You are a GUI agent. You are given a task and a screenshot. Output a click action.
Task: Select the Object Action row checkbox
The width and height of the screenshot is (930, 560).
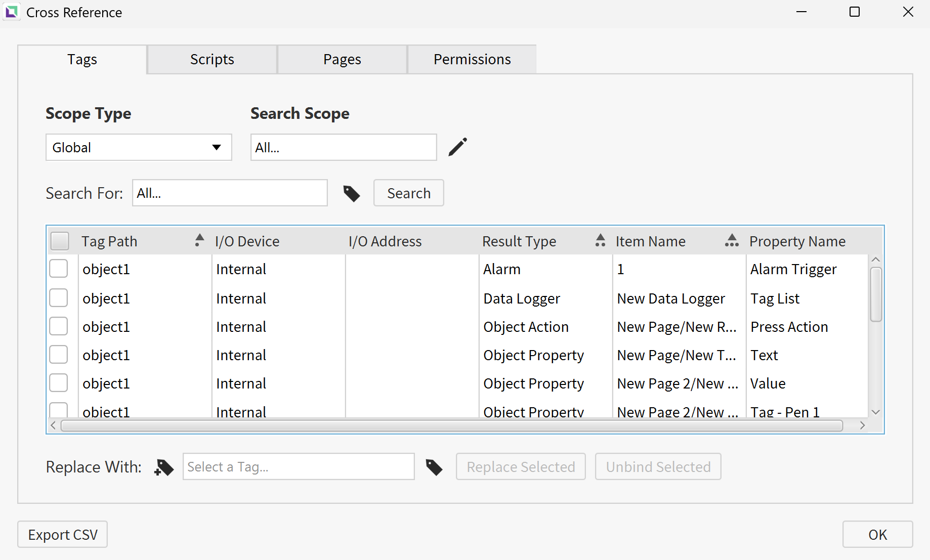pos(59,326)
